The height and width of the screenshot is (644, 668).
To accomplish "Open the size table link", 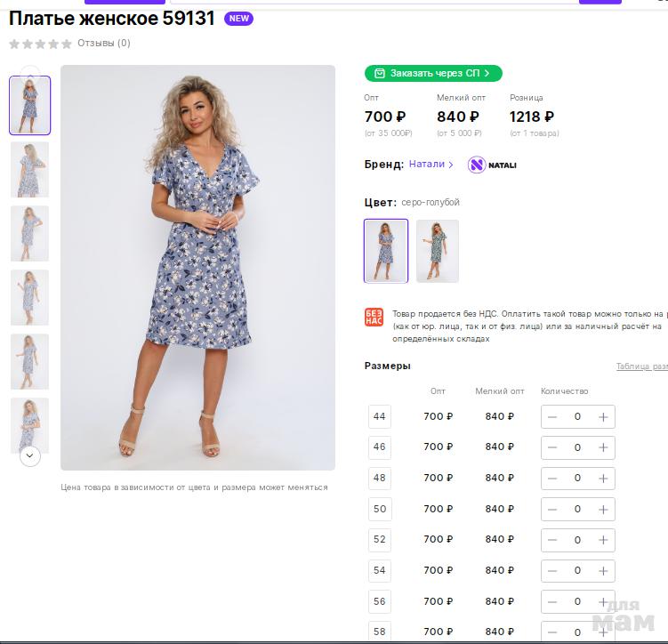I will [641, 366].
